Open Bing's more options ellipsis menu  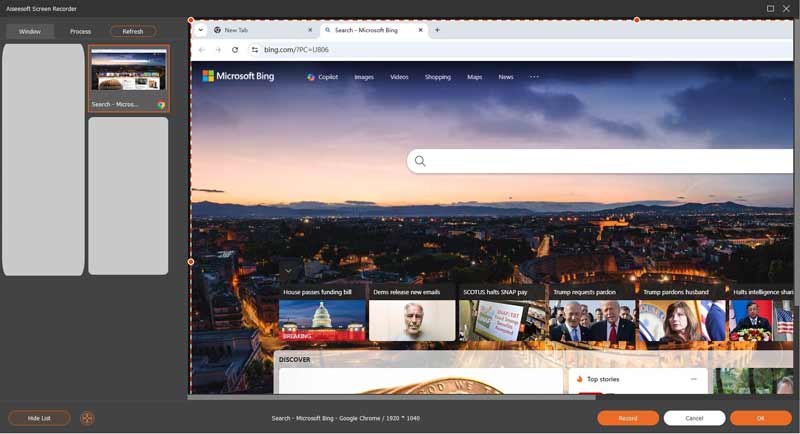tap(534, 76)
